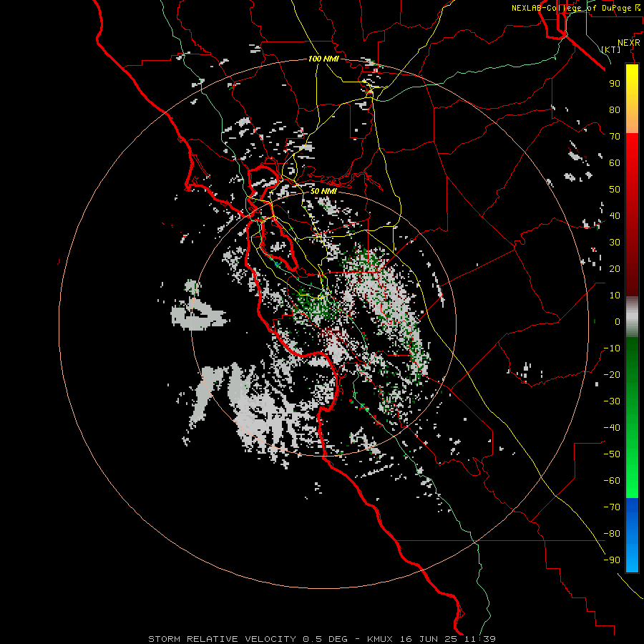Pick the gray zero-velocity segment of color bar
Image resolution: width=644 pixels, height=644 pixels.
pyautogui.click(x=632, y=317)
